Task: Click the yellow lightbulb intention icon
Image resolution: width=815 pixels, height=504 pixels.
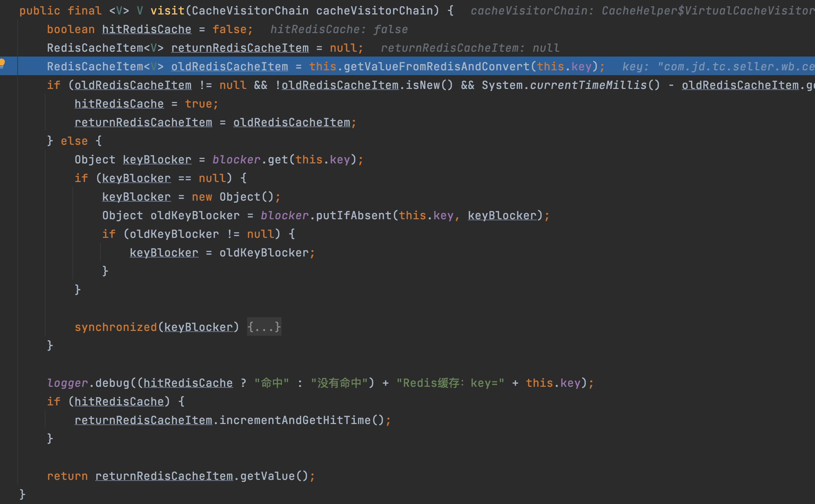Action: coord(2,63)
